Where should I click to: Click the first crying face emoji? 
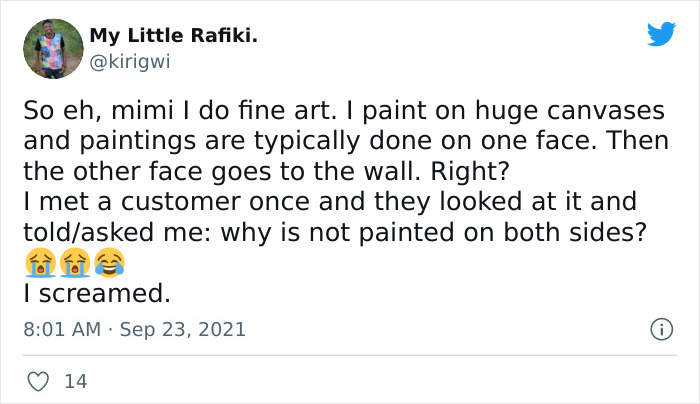pos(37,264)
